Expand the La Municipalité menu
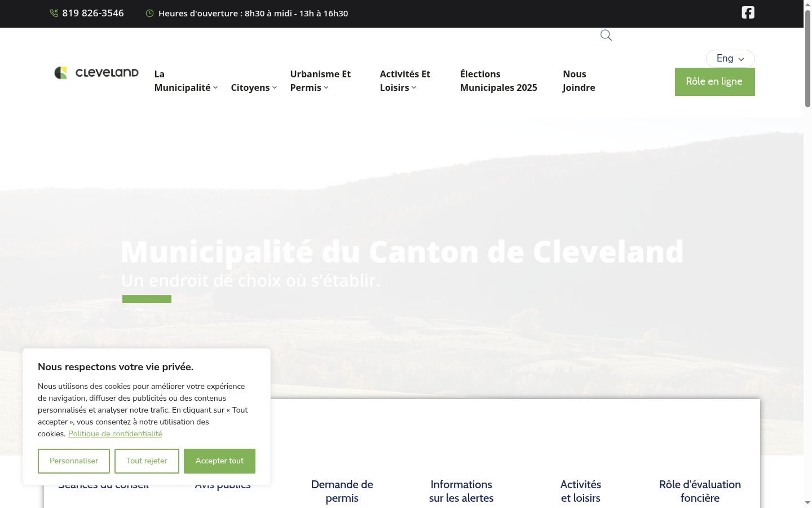Screen dimensions: 812x508 point(186,81)
